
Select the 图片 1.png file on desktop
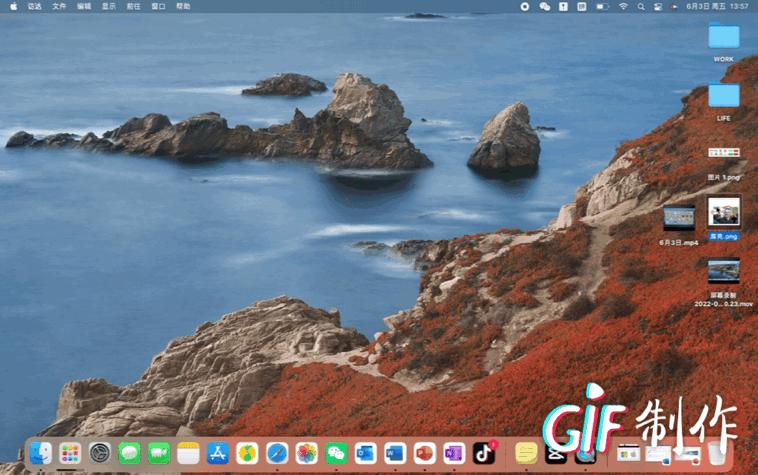724,164
